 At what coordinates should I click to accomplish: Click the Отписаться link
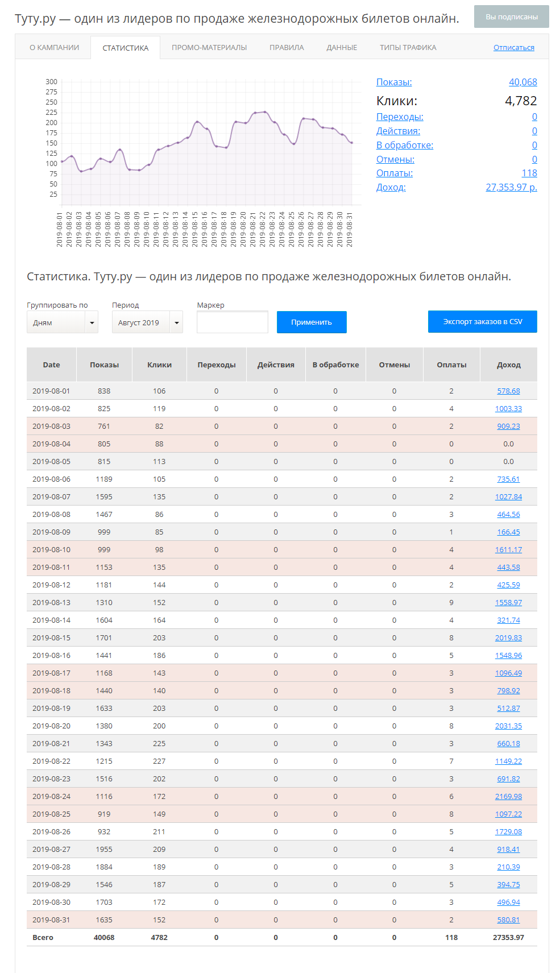(513, 48)
